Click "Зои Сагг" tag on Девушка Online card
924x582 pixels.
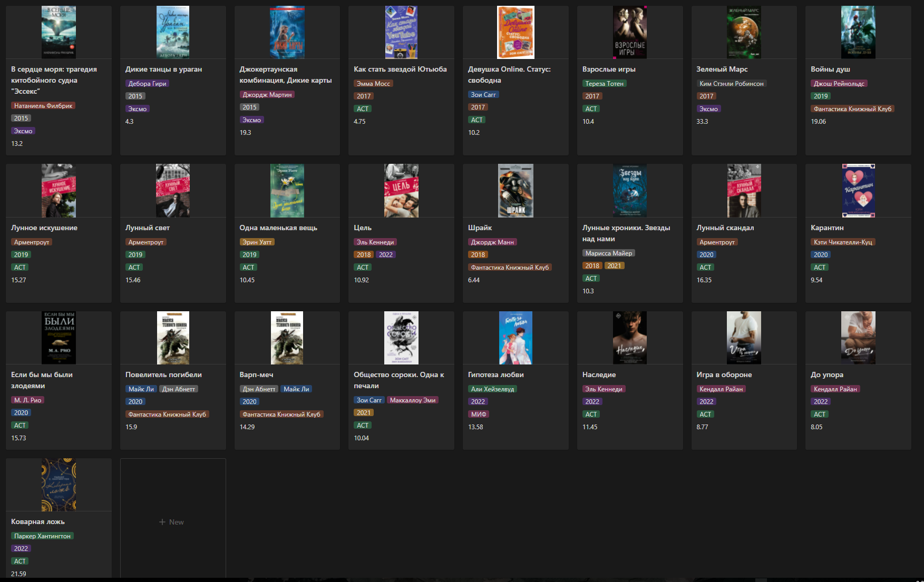tap(483, 95)
